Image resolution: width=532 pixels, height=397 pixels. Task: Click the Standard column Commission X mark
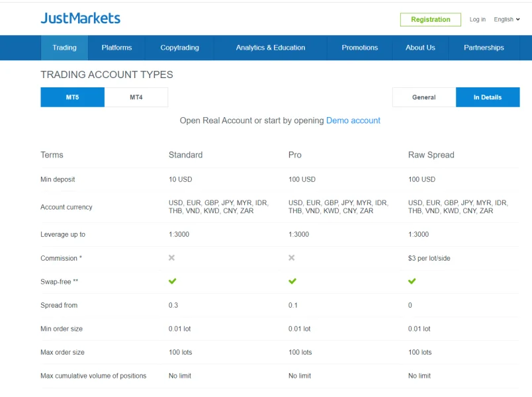click(172, 258)
